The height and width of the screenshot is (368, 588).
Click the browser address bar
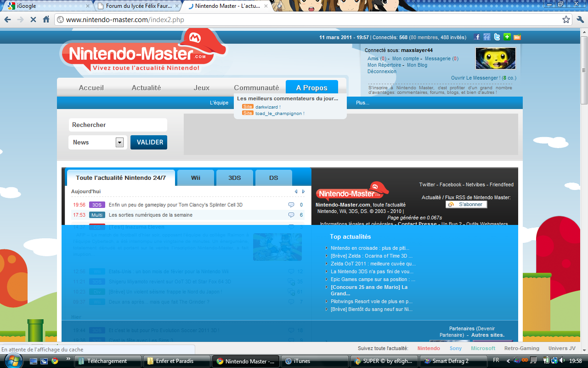tap(312, 19)
